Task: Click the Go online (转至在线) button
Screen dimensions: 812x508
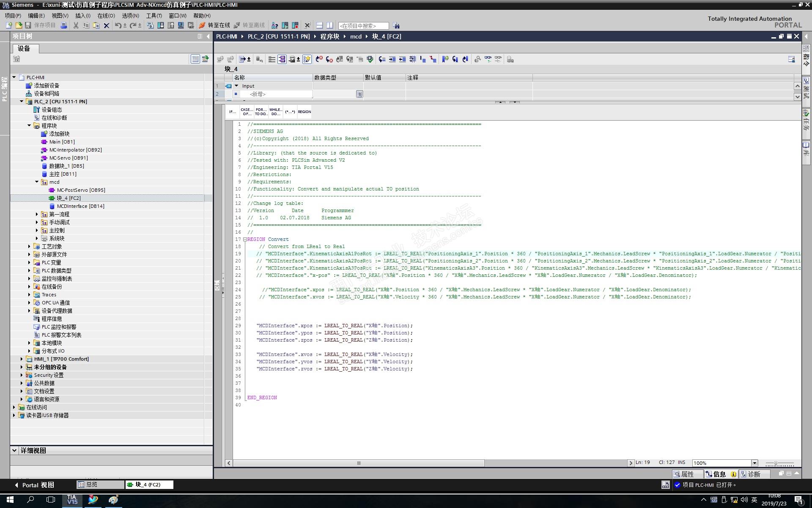Action: coord(215,25)
